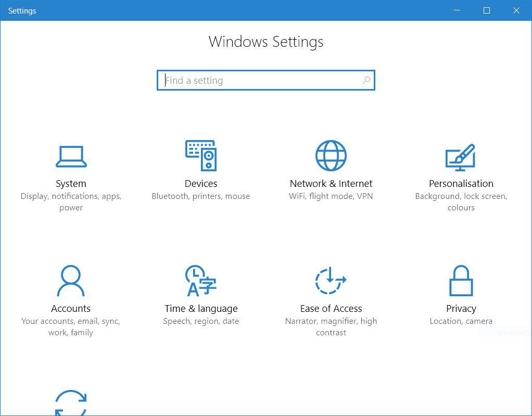The image size is (532, 416).
Task: Minimize the Settings window
Action: (457, 10)
